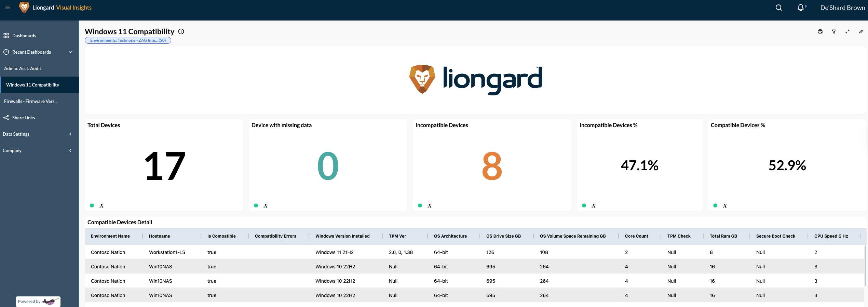Viewport: 868px width, 307px height.
Task: Click the print dashboard icon
Action: coord(820,31)
